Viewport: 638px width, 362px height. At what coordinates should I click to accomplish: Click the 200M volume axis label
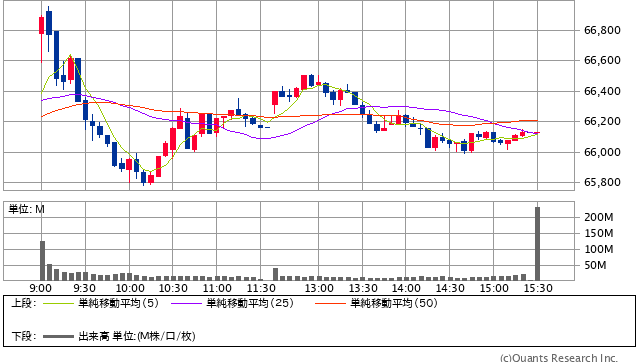[x=599, y=217]
